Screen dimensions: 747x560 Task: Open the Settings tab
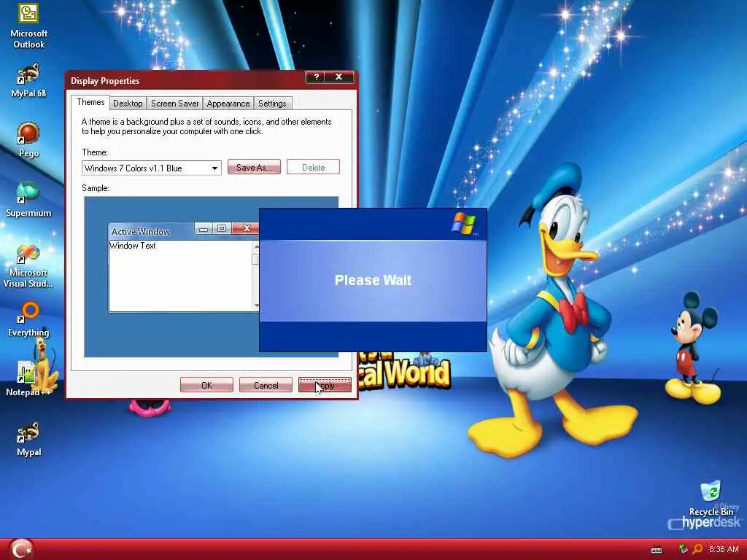(272, 104)
